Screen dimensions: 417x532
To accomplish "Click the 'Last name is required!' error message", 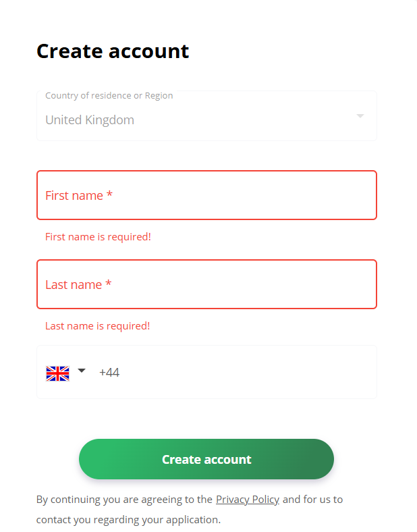I will pyautogui.click(x=97, y=326).
